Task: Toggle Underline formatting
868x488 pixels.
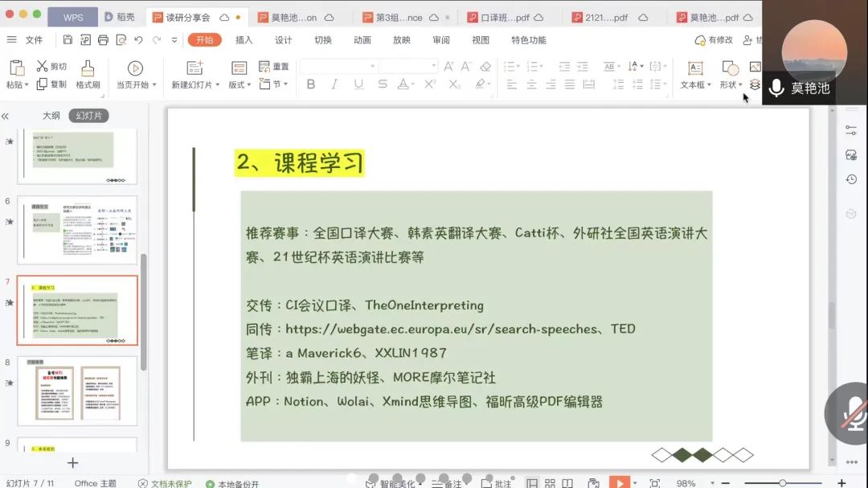Action: (x=358, y=84)
